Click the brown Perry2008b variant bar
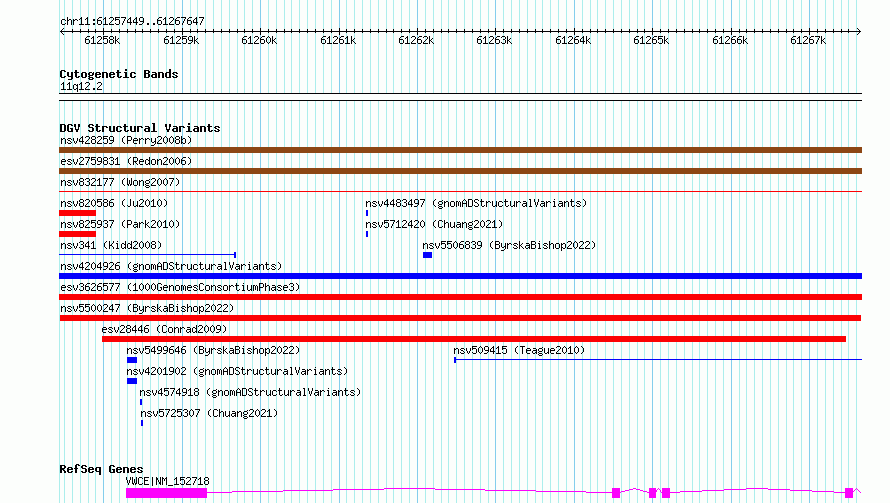Screen dimensions: 890x503 (x=460, y=150)
